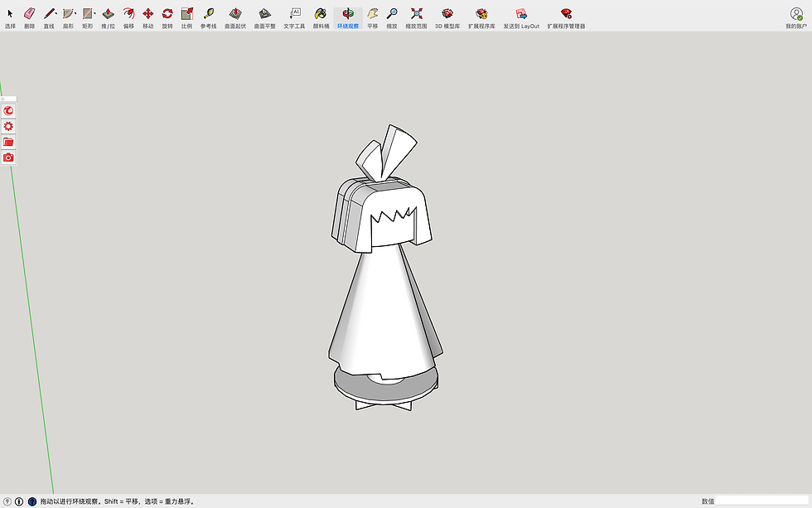Viewport: 812px width, 508px height.
Task: Activate the 推/拉 push-pull tool
Action: click(109, 14)
